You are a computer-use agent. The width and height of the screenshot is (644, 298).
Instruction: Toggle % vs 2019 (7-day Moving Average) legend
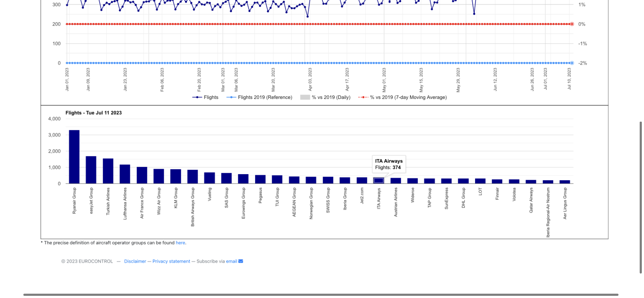[x=402, y=98]
